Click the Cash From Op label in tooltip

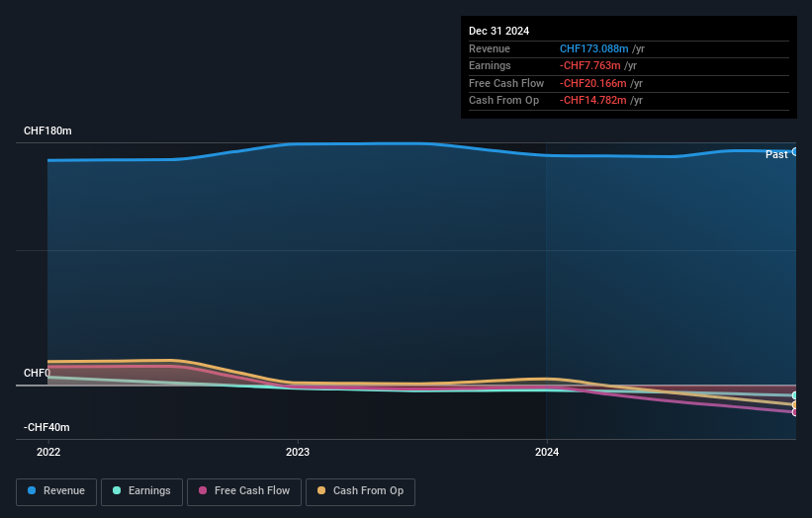click(x=503, y=101)
